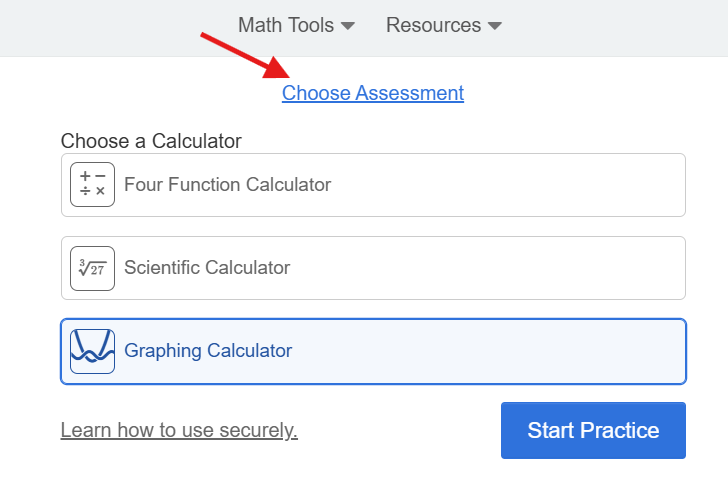This screenshot has height=490, width=728.
Task: Click the plus symbol in four function icon
Action: 85,176
